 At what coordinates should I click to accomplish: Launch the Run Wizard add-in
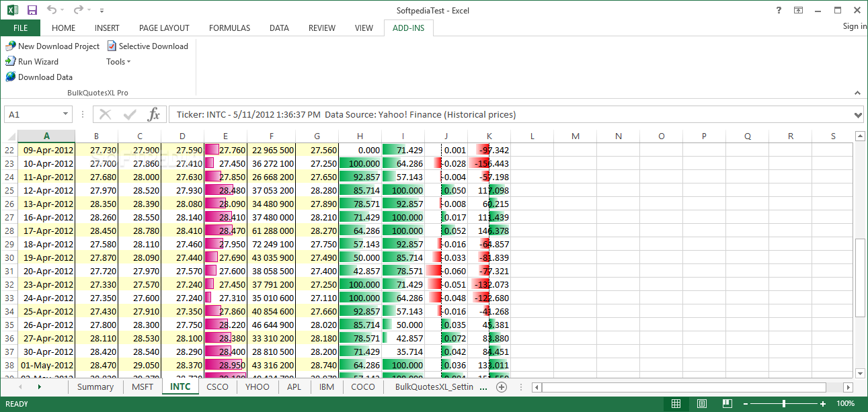[32, 61]
